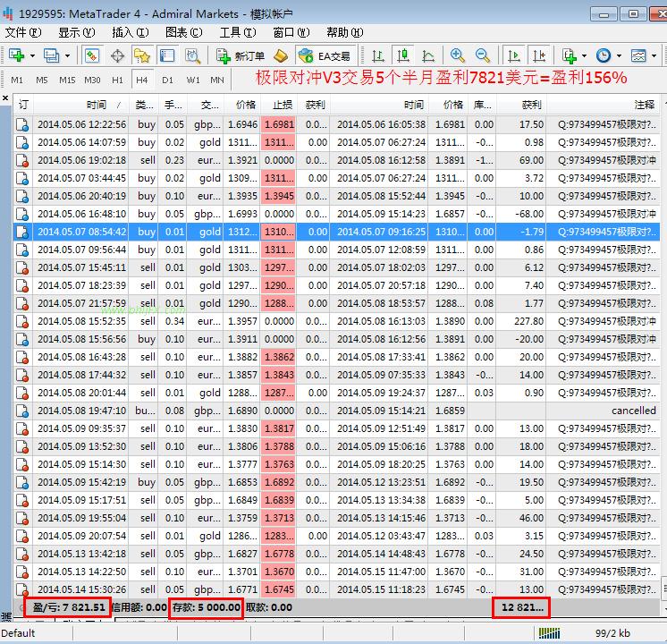
Task: Expand the templates dropdown arrow
Action: [654, 55]
